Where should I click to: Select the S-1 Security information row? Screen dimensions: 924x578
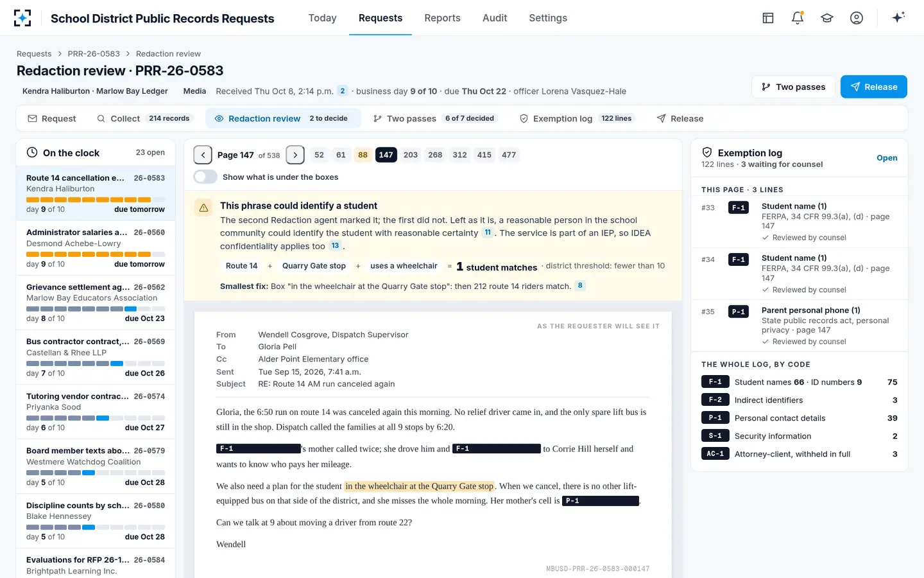click(x=800, y=436)
